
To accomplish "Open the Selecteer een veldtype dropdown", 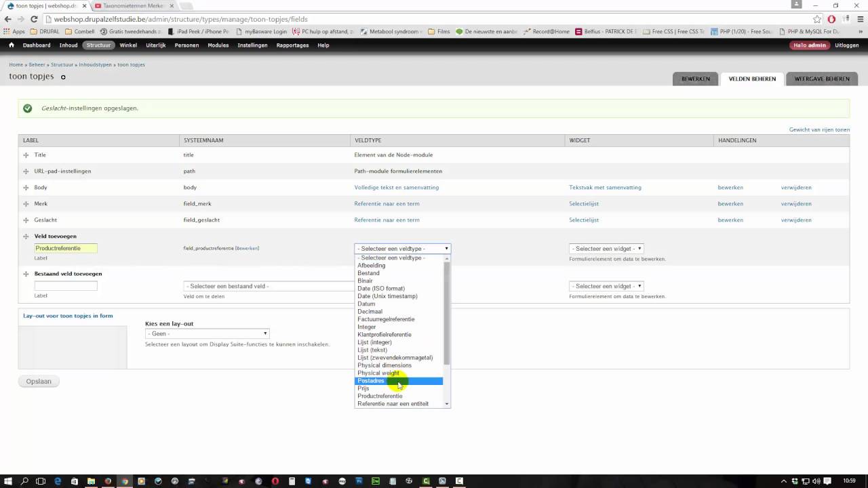I will (402, 249).
